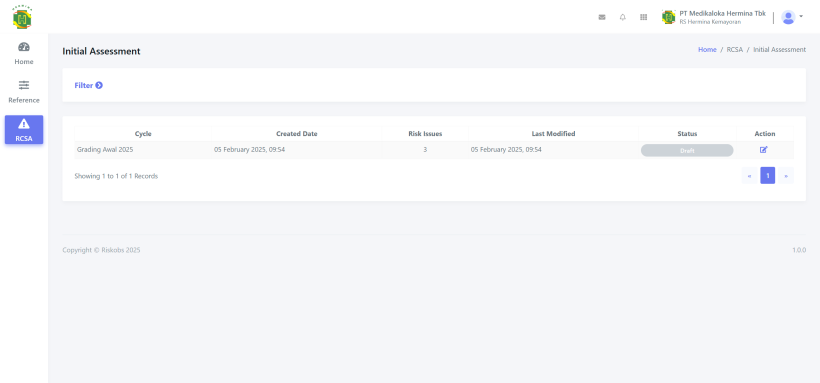Click the RCSA breadcrumb item
The image size is (820, 383).
pos(735,50)
